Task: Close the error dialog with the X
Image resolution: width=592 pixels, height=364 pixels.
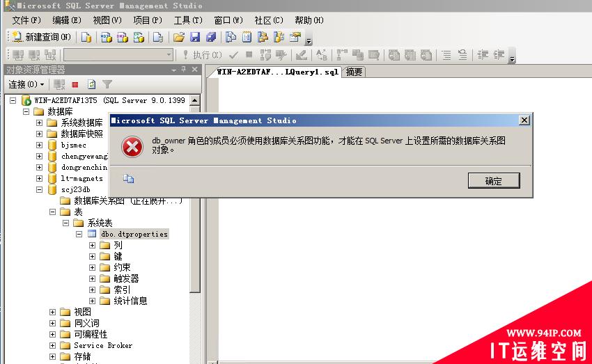Action: click(524, 120)
